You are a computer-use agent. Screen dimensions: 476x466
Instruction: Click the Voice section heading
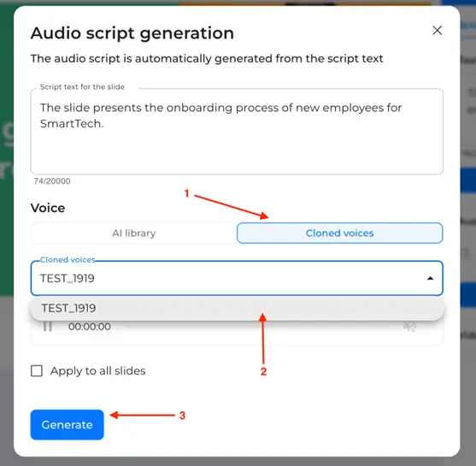[48, 208]
